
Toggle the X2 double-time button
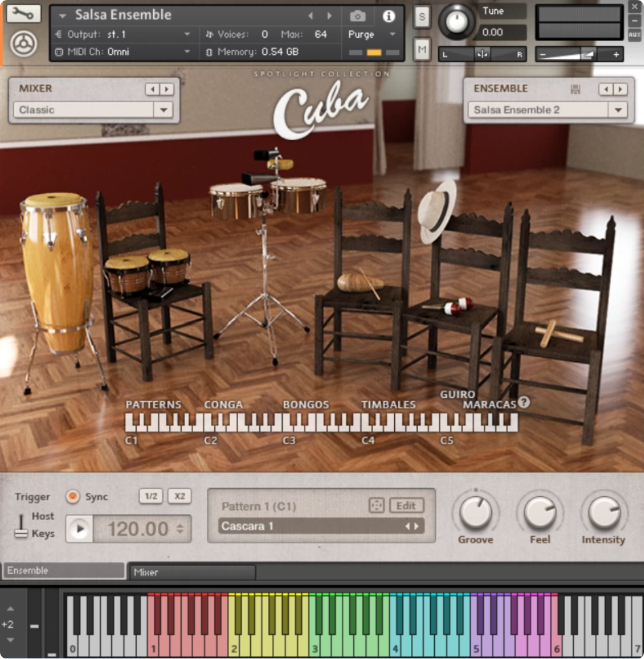click(x=179, y=496)
